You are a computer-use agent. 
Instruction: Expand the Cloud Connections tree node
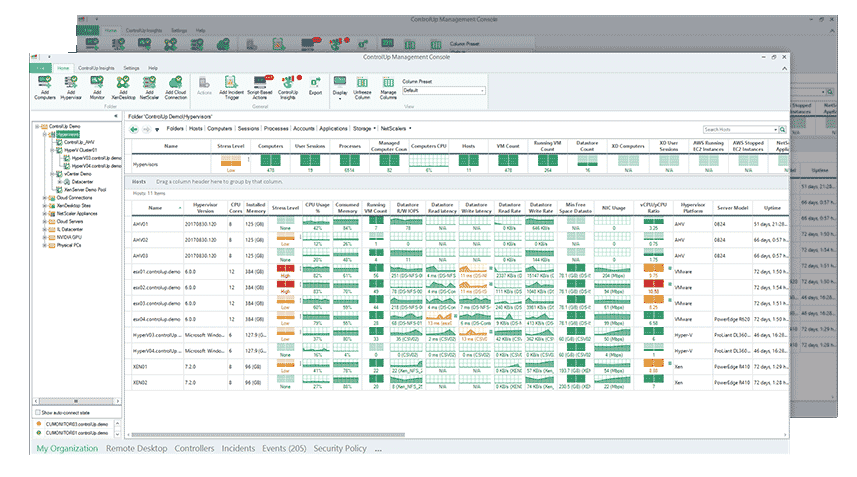pos(45,198)
